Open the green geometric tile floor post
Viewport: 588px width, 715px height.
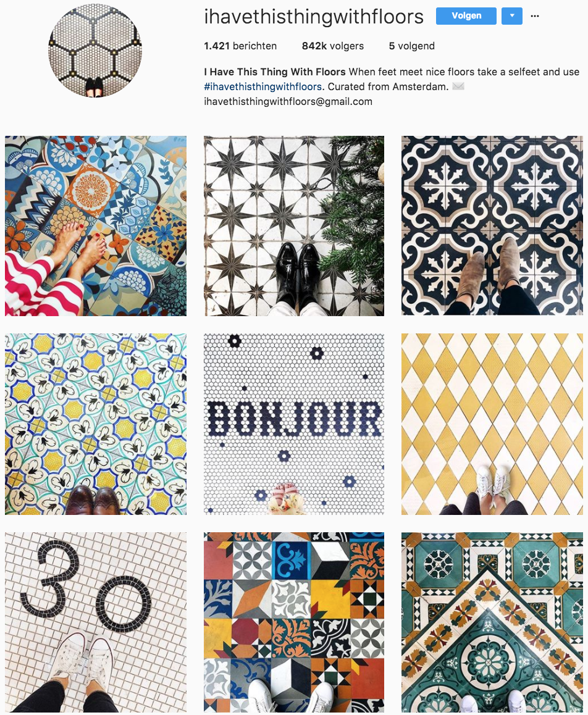(492, 622)
